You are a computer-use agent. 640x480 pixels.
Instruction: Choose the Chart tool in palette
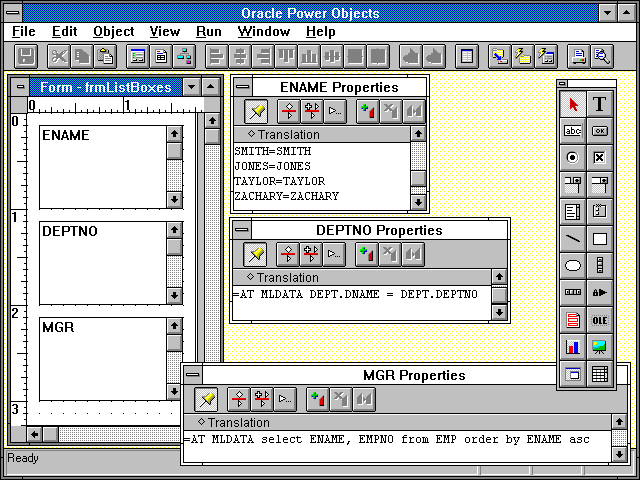tap(573, 347)
